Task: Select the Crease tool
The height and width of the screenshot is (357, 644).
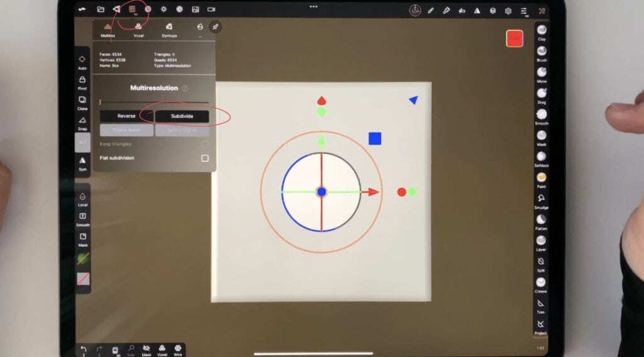Action: pyautogui.click(x=541, y=283)
